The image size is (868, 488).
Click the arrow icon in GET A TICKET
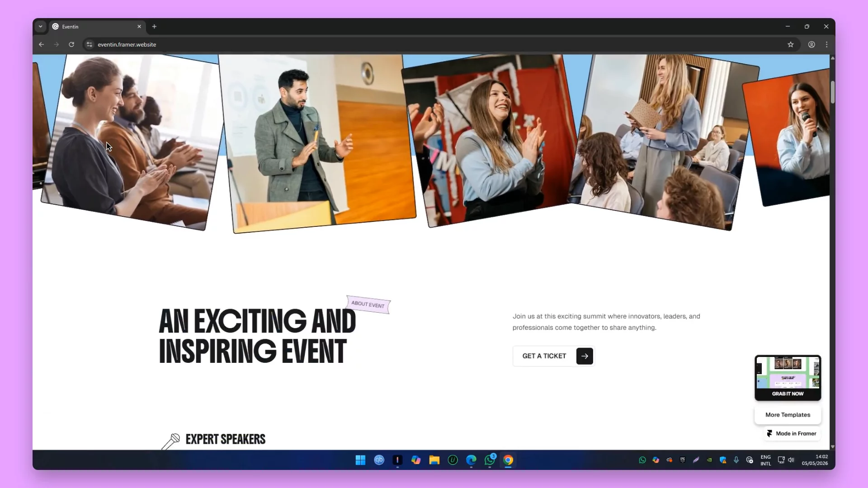(x=585, y=356)
